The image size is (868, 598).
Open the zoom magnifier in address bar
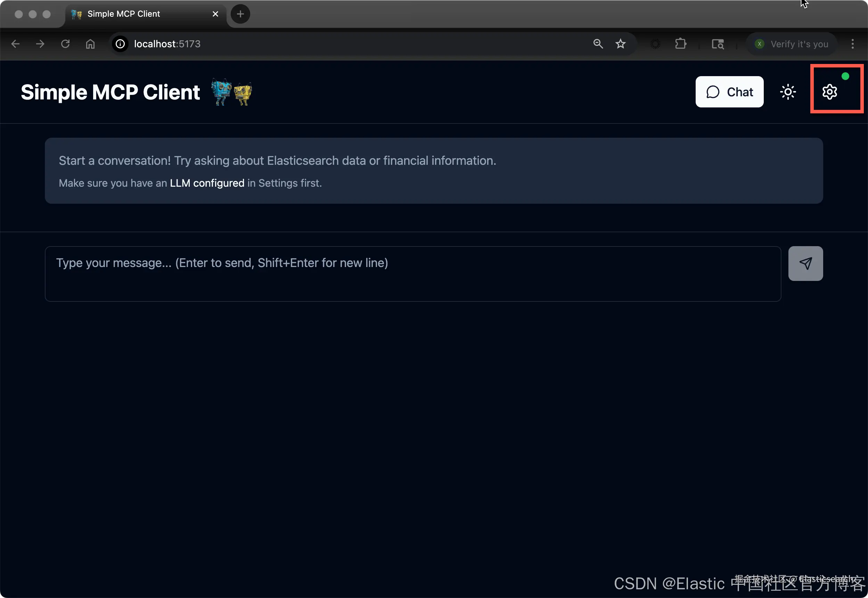click(598, 44)
